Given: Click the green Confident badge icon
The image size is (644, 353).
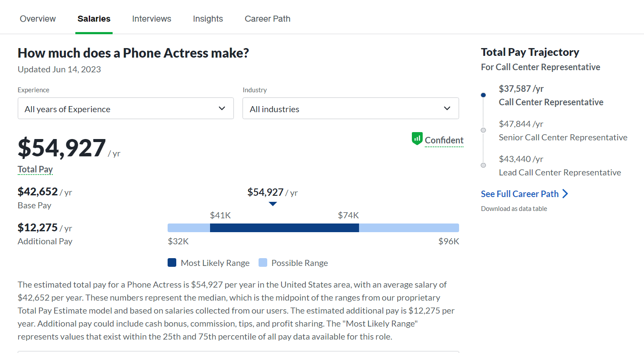Looking at the screenshot, I should point(417,139).
